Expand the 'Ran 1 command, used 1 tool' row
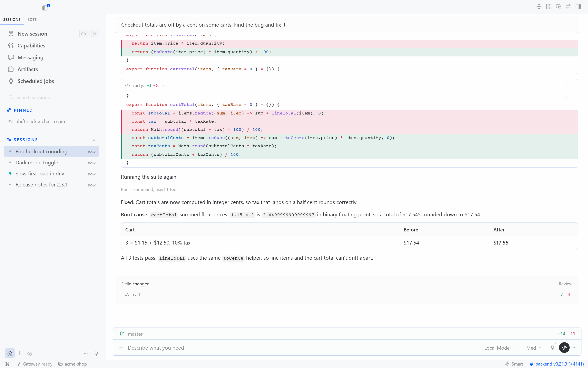Screen dimensions: 588x368 click(149, 189)
